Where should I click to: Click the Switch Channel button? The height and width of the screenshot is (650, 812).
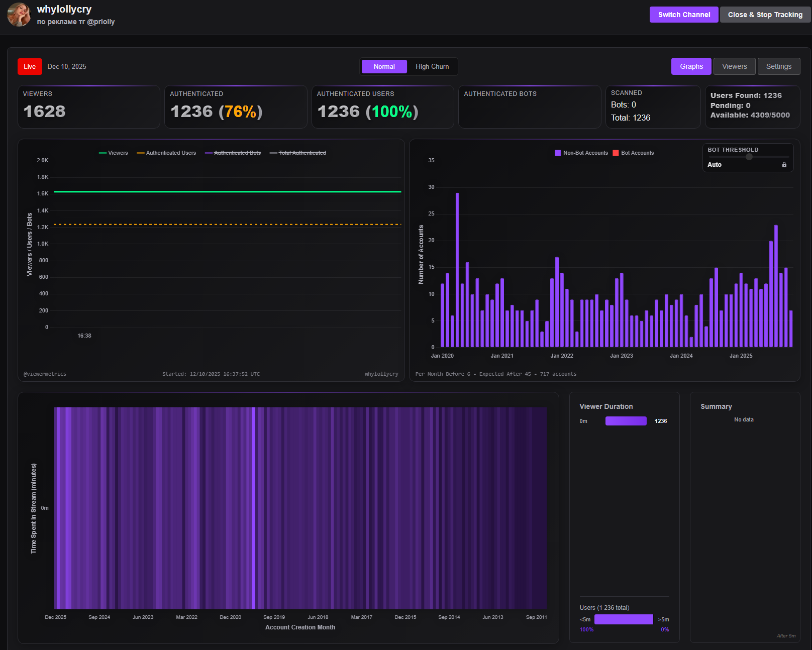pos(684,15)
